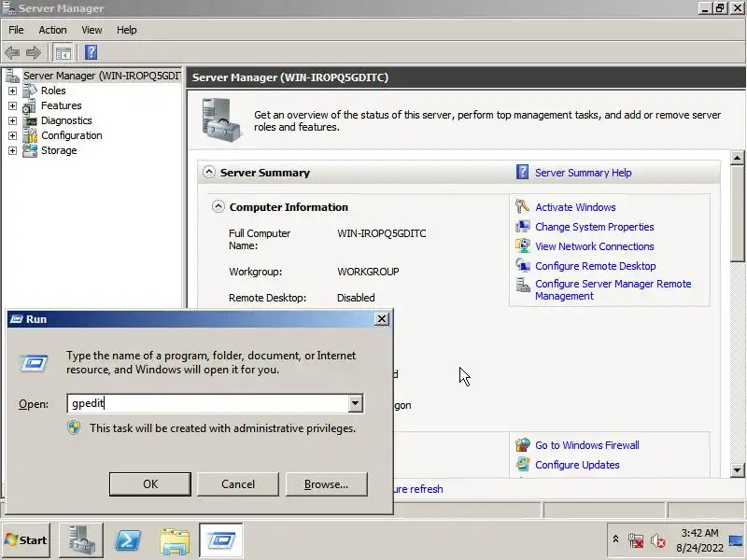Open the Action menu
The width and height of the screenshot is (747, 560).
(52, 30)
